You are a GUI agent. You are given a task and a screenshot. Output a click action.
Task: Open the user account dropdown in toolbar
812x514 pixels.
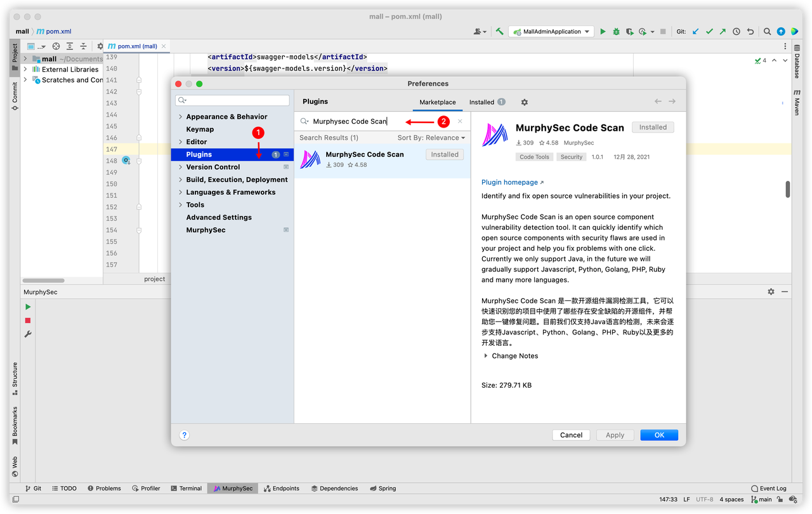(x=480, y=31)
